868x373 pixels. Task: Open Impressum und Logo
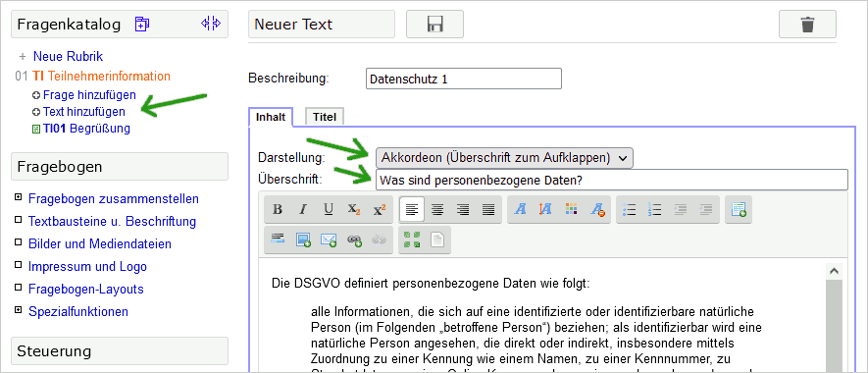[x=87, y=267]
